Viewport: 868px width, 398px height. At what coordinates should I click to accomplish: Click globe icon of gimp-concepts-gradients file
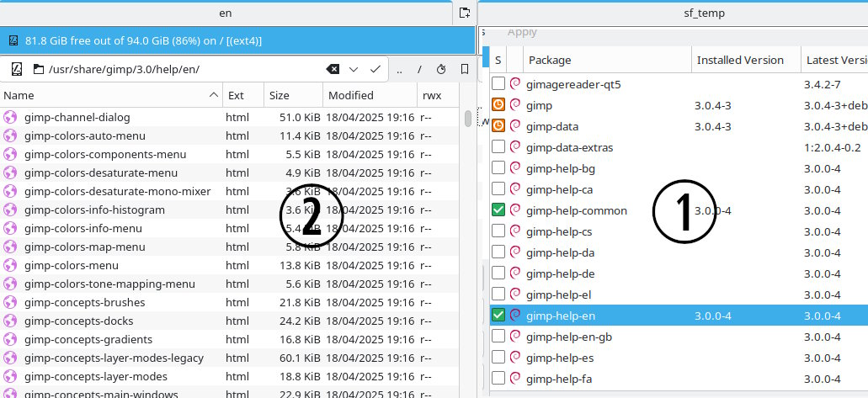(10, 339)
